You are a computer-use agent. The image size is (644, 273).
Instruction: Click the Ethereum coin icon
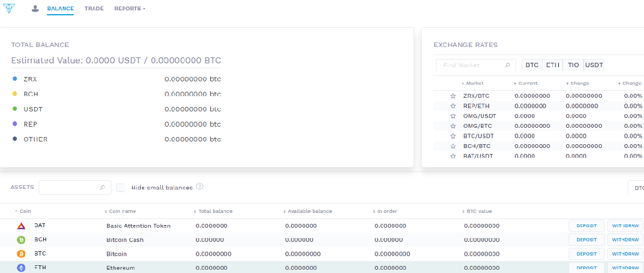click(x=21, y=268)
